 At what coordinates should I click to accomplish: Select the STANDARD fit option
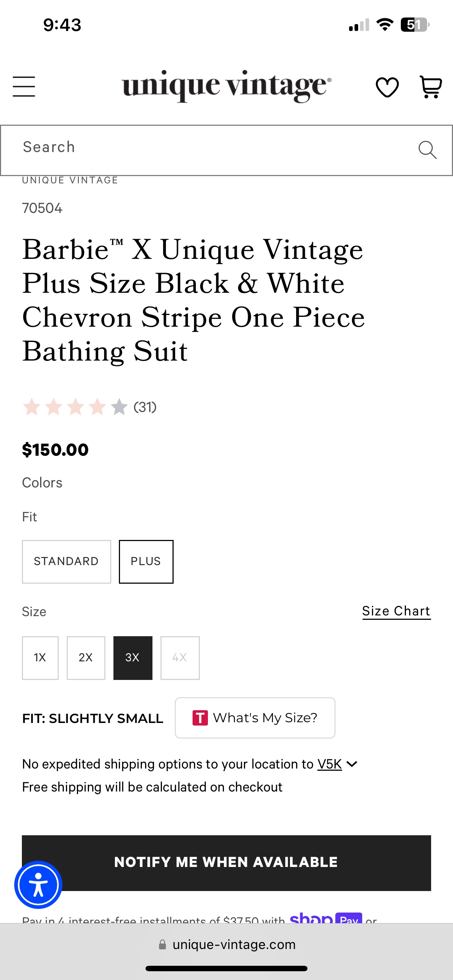66,561
